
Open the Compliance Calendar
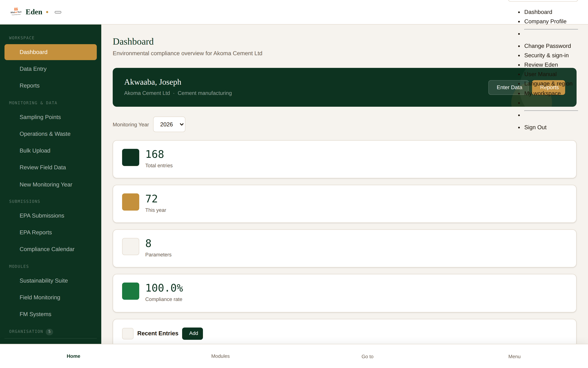click(51, 249)
